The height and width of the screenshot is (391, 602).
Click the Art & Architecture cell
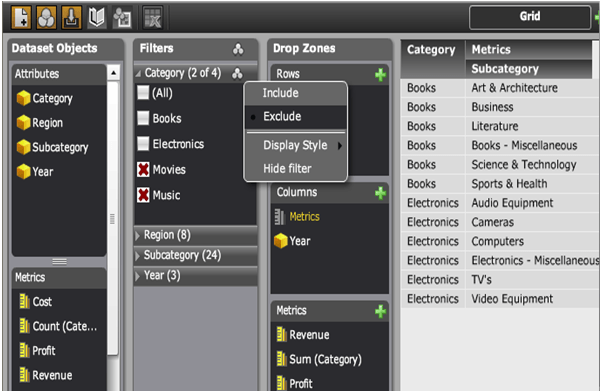pyautogui.click(x=532, y=88)
